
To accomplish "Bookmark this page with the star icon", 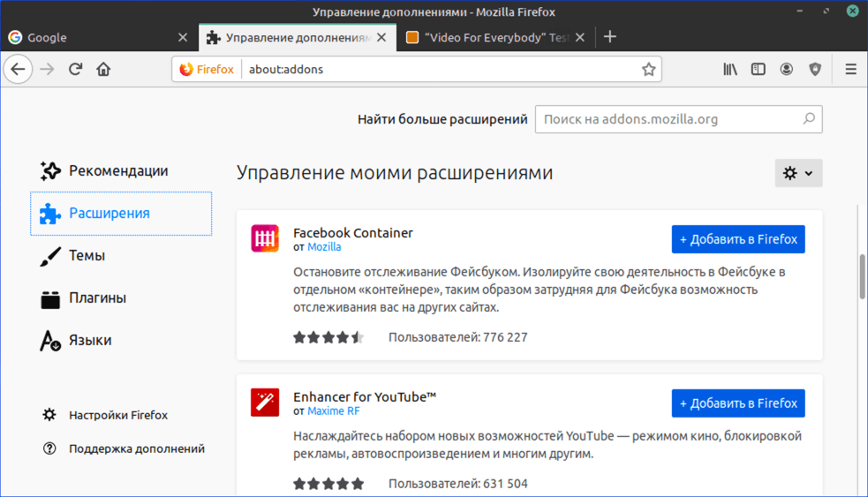I will [648, 69].
